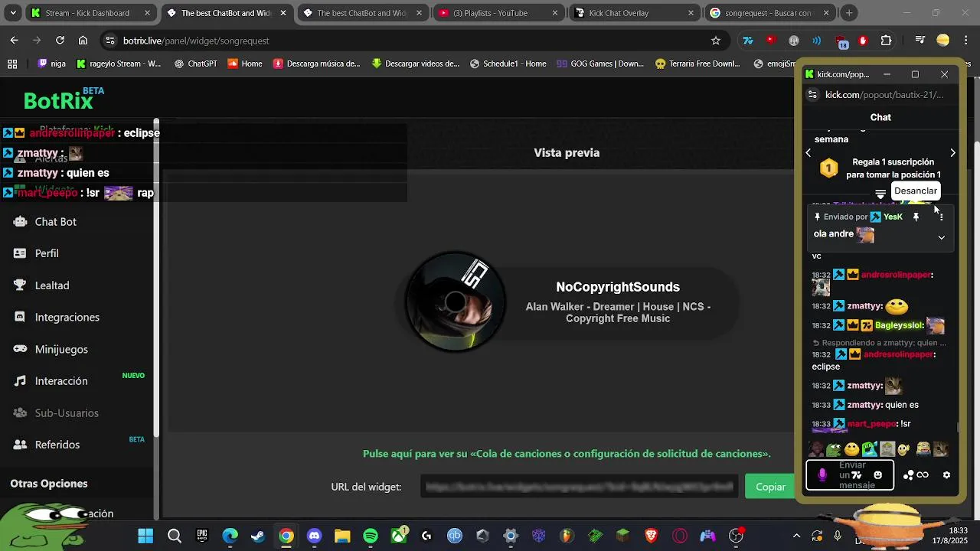Click the green Copiar button

[770, 487]
